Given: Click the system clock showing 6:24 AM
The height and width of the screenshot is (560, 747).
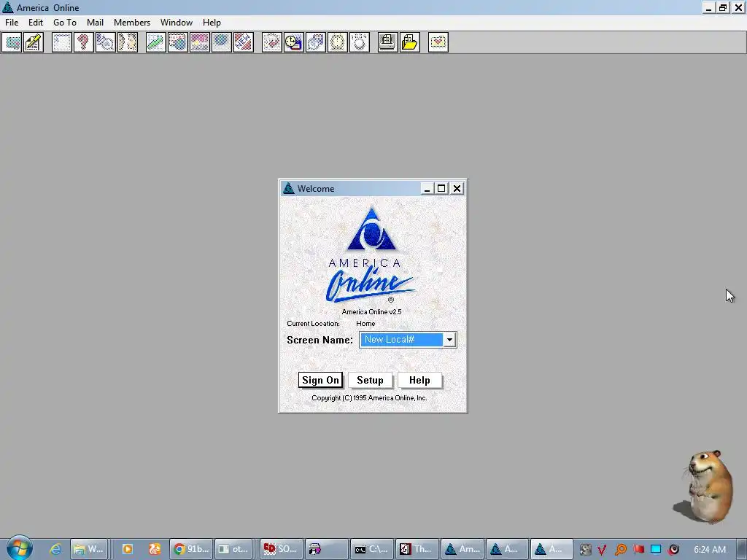Looking at the screenshot, I should pos(710,550).
